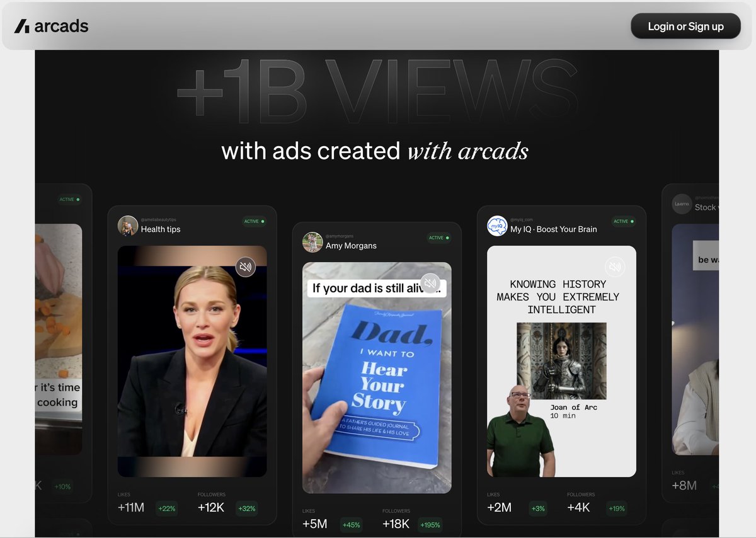Click the +5M likes value

click(x=314, y=524)
